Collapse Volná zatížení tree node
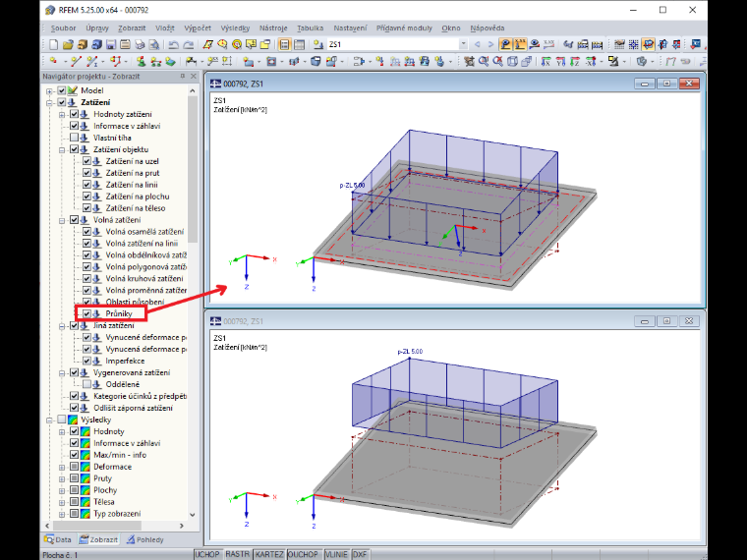The width and height of the screenshot is (747, 560). pyautogui.click(x=62, y=220)
